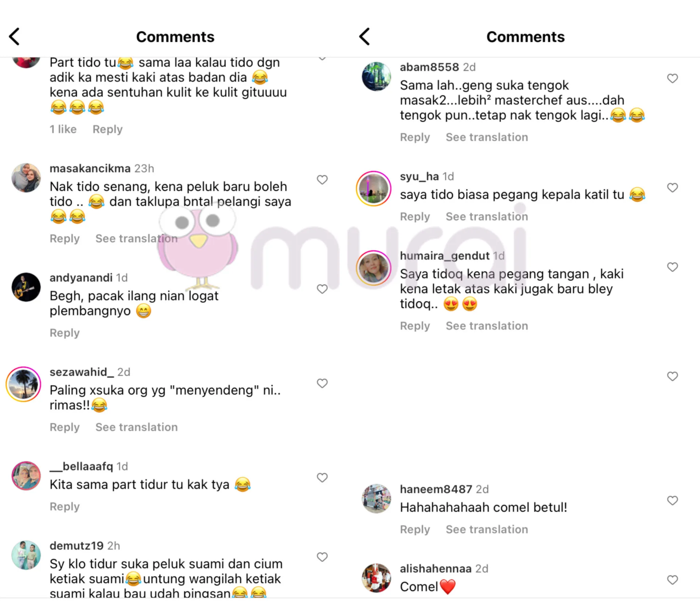The height and width of the screenshot is (604, 700).
Task: See translation of sezawahid_'s comment
Action: (x=136, y=427)
